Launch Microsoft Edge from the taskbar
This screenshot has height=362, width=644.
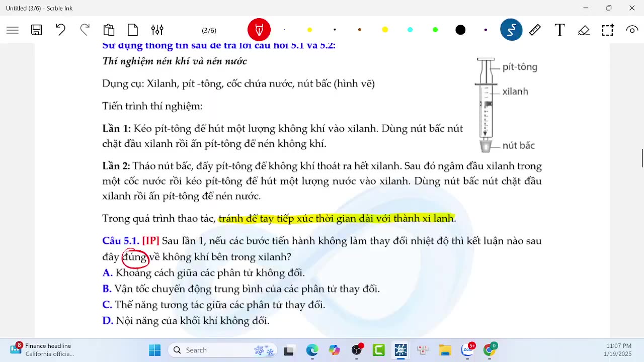pyautogui.click(x=312, y=350)
